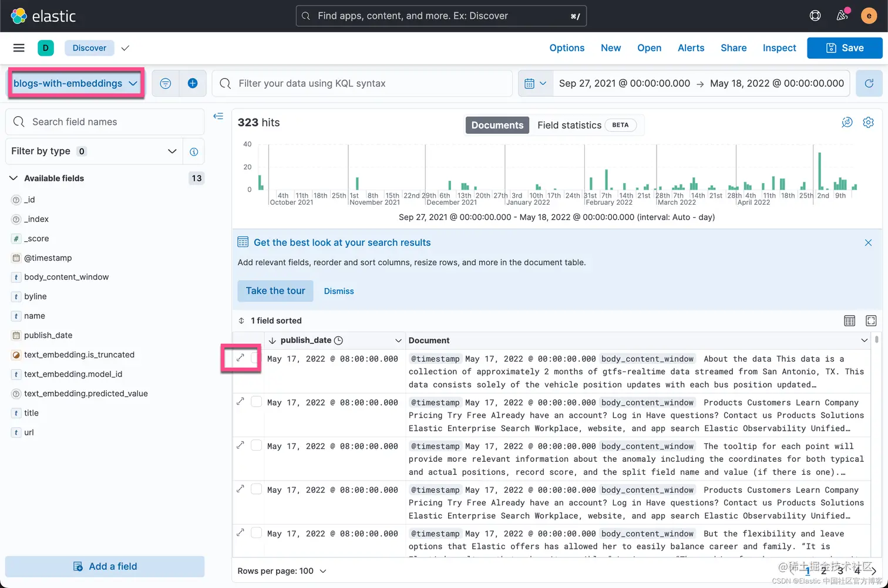The width and height of the screenshot is (888, 588).
Task: Expand document row 'The tooltip for each point'
Action: coord(240,445)
